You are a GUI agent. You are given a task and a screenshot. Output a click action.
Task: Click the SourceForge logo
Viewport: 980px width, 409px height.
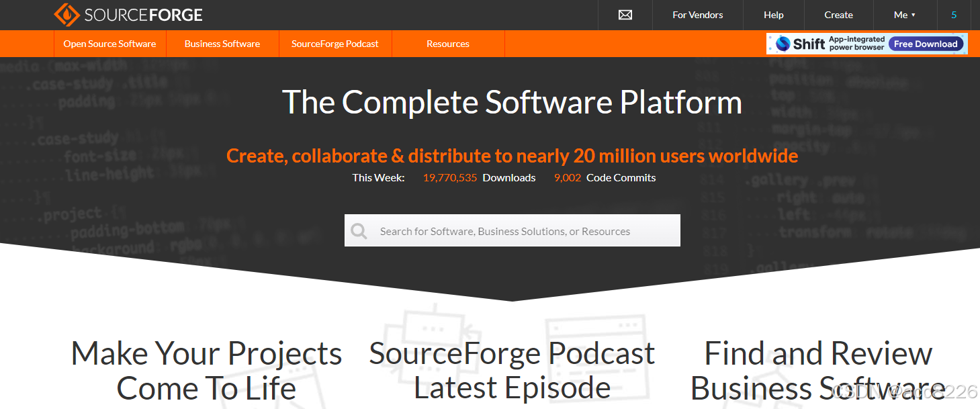(x=128, y=15)
